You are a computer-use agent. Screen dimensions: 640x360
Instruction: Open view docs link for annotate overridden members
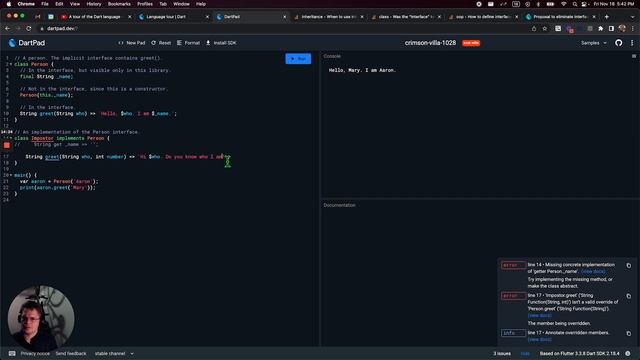pos(540,340)
